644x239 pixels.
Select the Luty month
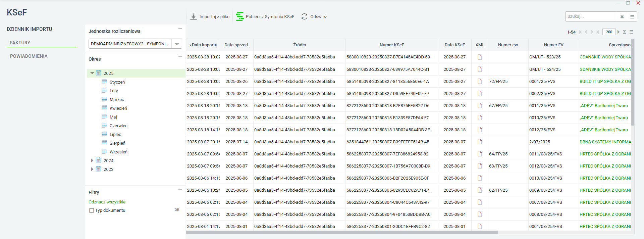coord(114,91)
